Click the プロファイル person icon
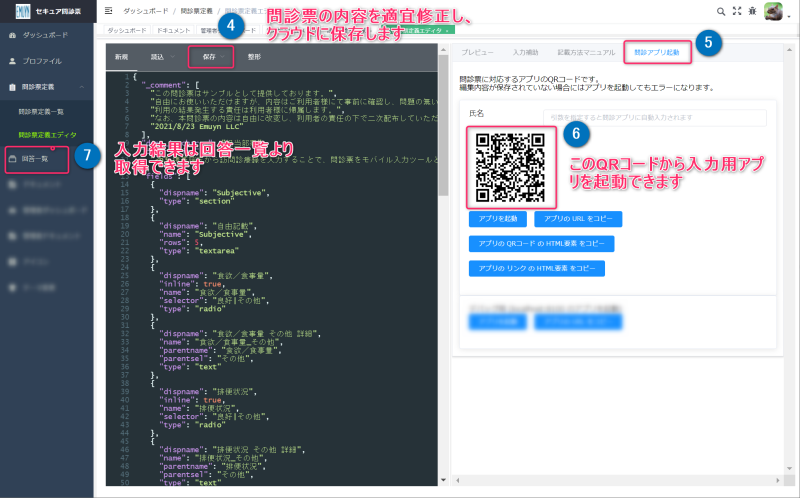Image resolution: width=800 pixels, height=498 pixels. click(13, 61)
